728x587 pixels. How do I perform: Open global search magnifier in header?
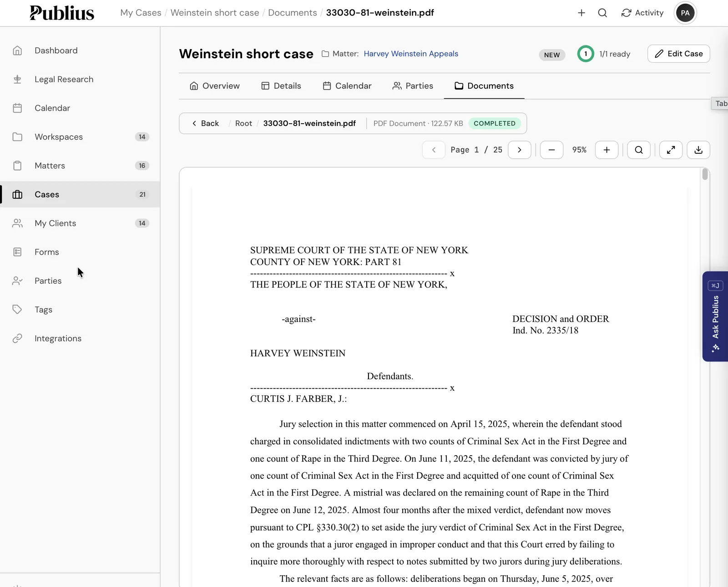[602, 13]
